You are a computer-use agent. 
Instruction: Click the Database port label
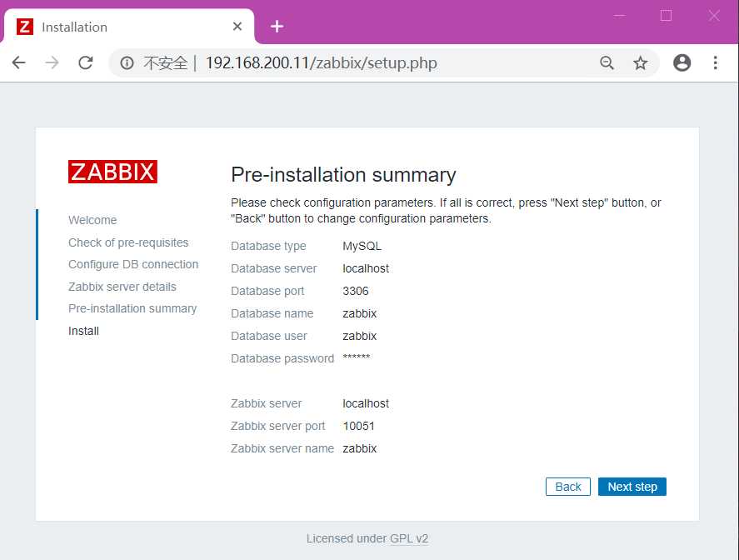pyautogui.click(x=267, y=292)
